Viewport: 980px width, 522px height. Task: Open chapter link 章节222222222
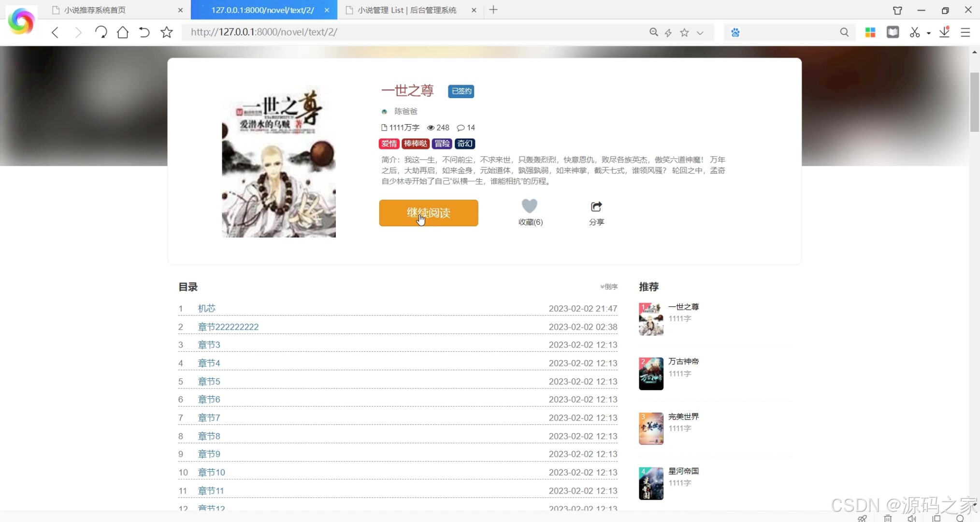pyautogui.click(x=228, y=327)
